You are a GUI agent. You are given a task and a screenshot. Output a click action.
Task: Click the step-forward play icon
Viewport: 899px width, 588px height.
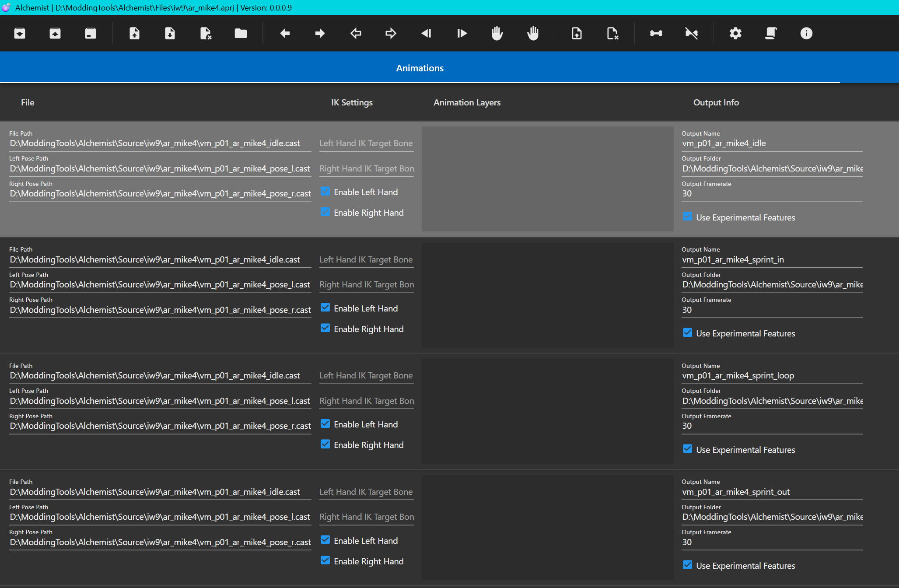click(462, 33)
